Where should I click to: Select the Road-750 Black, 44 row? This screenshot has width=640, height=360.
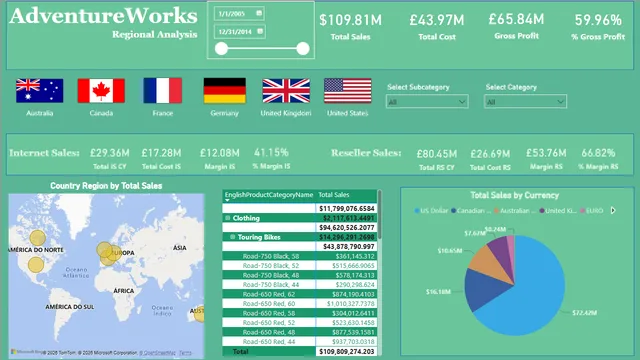point(299,284)
